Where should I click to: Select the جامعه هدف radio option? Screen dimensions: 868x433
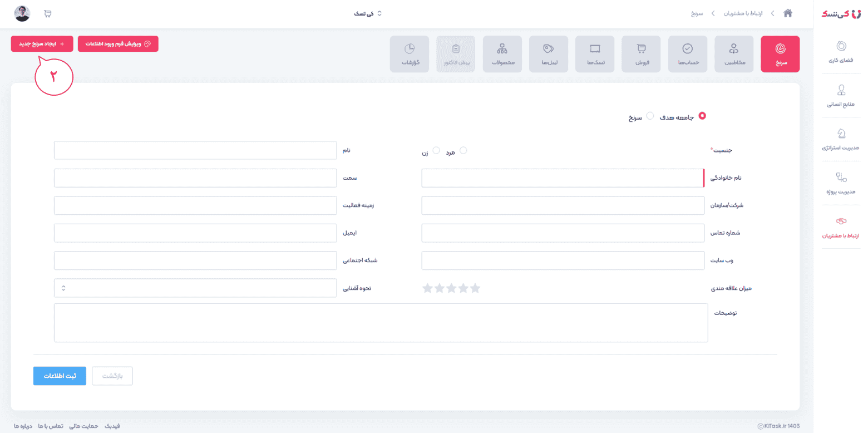(x=702, y=116)
